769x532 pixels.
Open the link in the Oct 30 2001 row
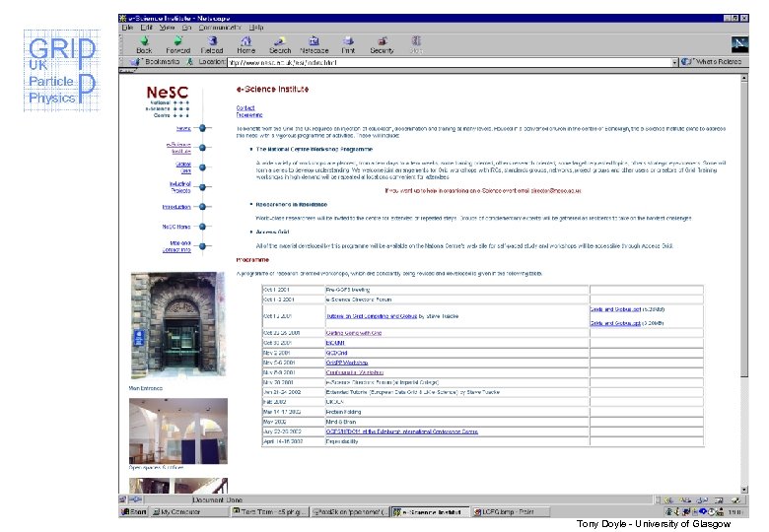[335, 343]
